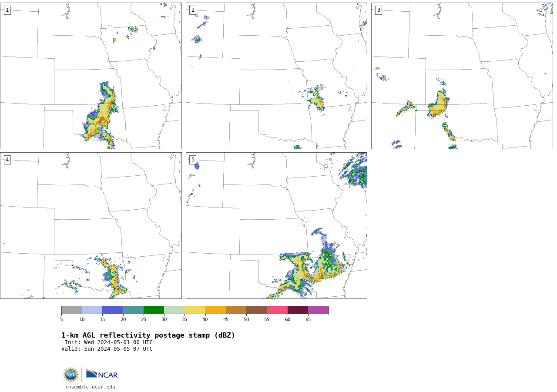The width and height of the screenshot is (557, 392).
Task: Click the NSF logo icon
Action: (71, 375)
